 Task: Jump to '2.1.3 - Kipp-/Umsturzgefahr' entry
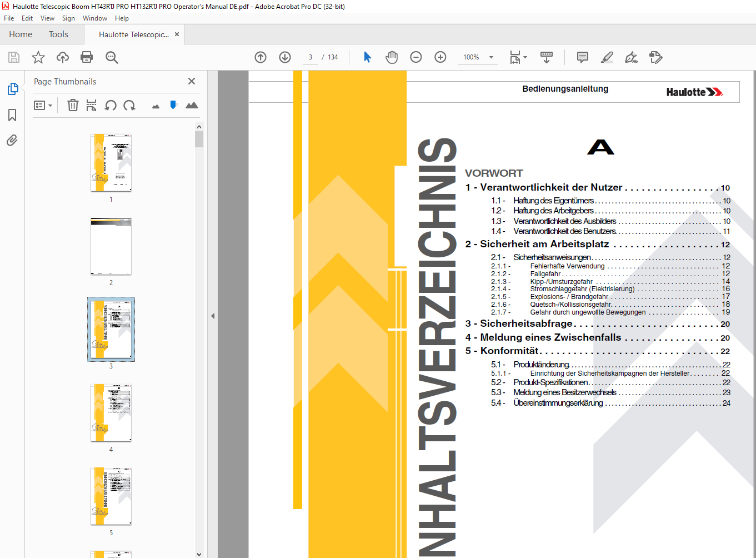coord(610,282)
